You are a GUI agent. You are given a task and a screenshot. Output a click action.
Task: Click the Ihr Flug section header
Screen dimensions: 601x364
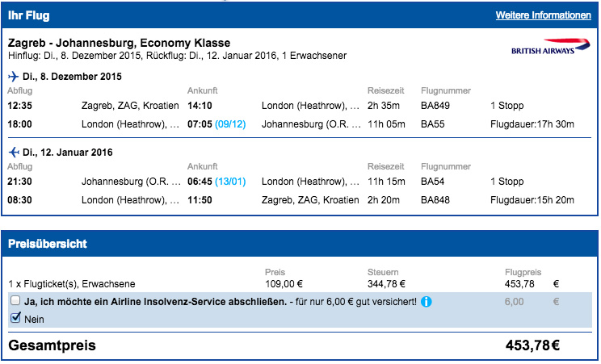[26, 15]
